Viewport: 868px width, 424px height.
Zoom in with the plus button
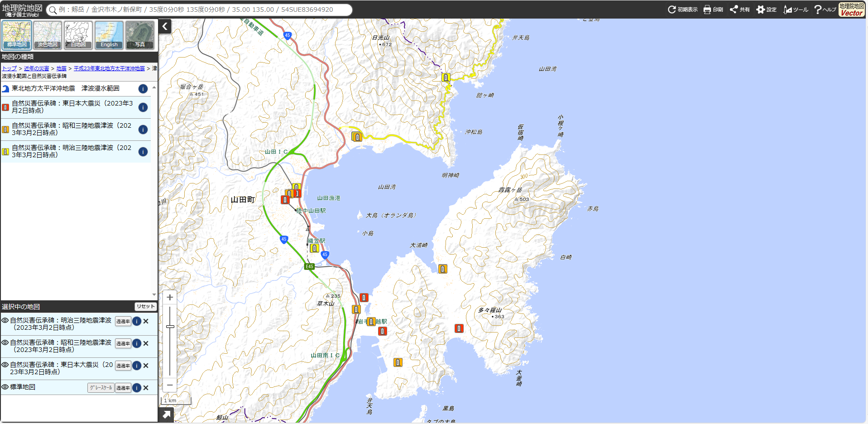coord(170,297)
